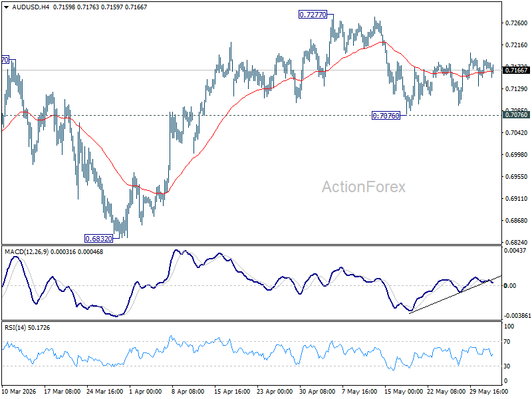Select the 0.70760 support level label
This screenshot has width=532, height=399.
(386, 116)
